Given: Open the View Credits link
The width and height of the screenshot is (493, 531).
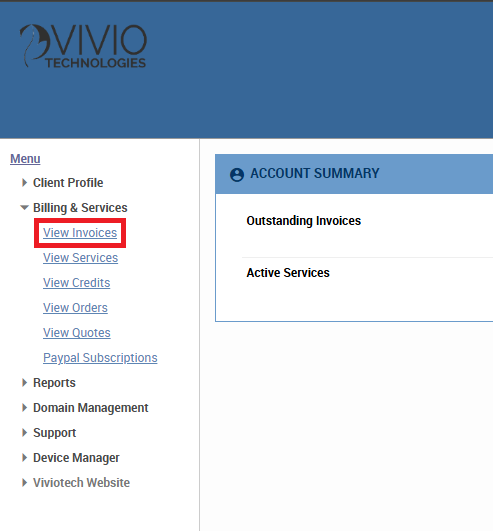Looking at the screenshot, I should point(77,283).
